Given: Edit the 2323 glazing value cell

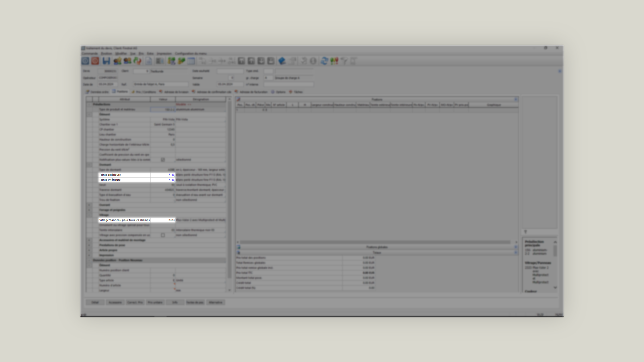Looking at the screenshot, I should 163,220.
